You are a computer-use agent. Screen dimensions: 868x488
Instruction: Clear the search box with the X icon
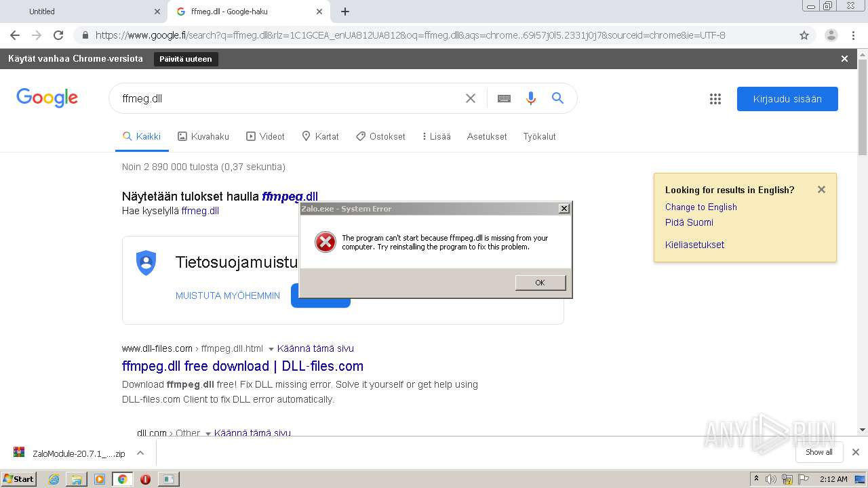(x=471, y=98)
